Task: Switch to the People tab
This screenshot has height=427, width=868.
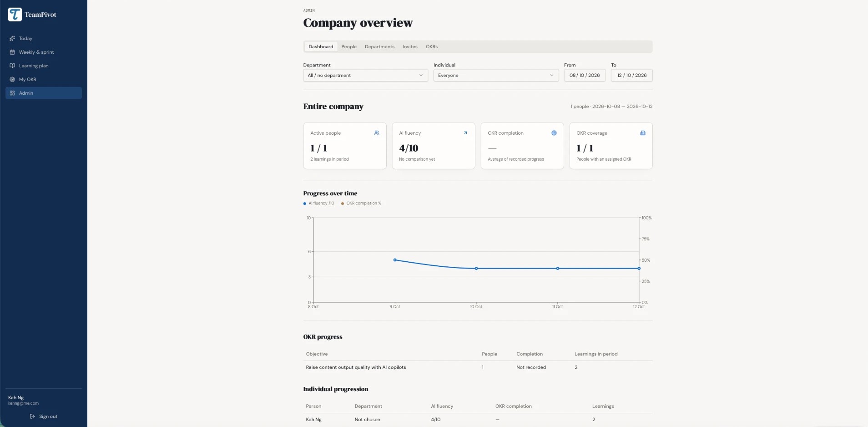Action: [x=349, y=46]
